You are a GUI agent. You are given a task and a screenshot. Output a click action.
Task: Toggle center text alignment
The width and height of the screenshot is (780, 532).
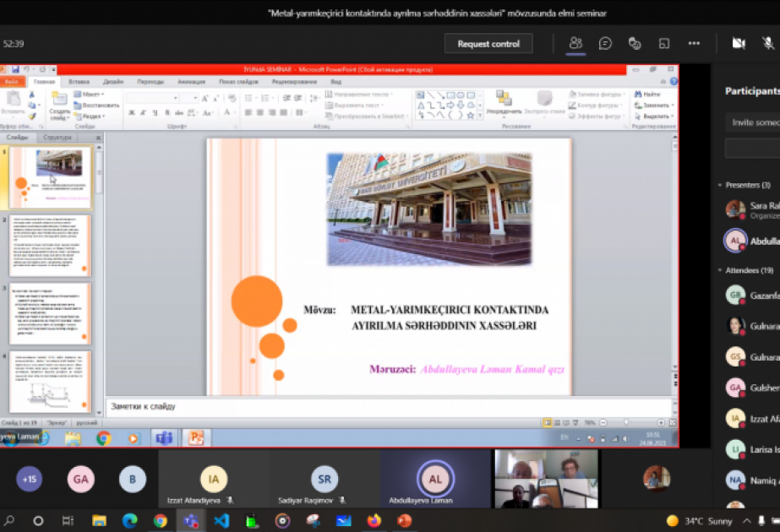point(260,113)
